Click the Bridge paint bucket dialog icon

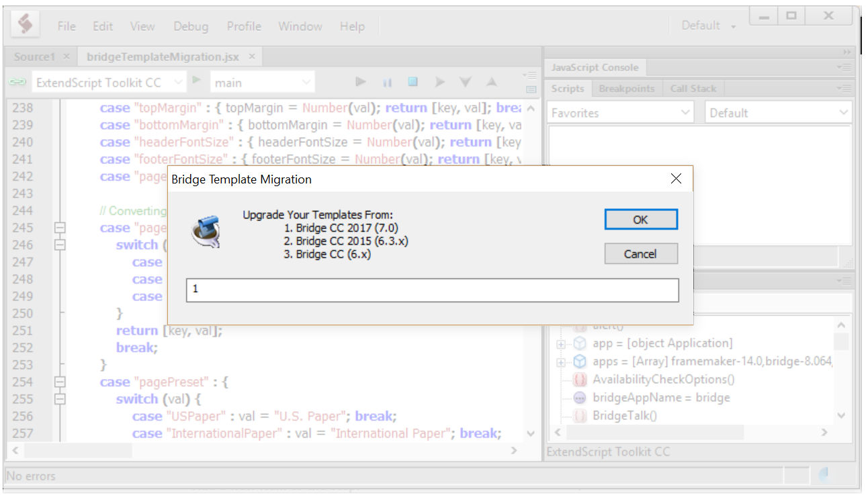pos(205,231)
